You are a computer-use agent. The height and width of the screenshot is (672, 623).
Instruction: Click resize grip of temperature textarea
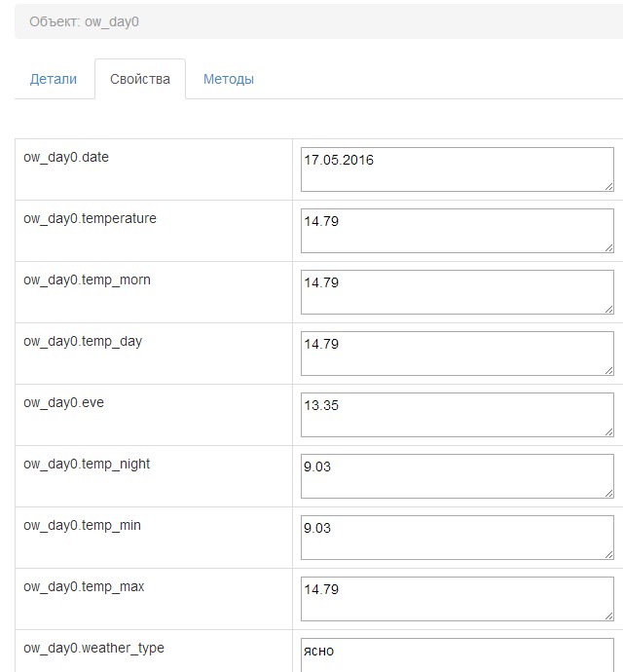pos(609,247)
